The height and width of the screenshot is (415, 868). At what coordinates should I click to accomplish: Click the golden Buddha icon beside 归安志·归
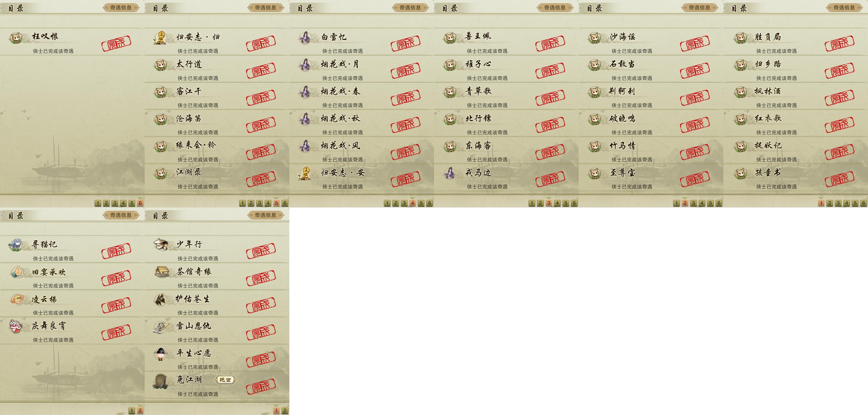[x=161, y=38]
